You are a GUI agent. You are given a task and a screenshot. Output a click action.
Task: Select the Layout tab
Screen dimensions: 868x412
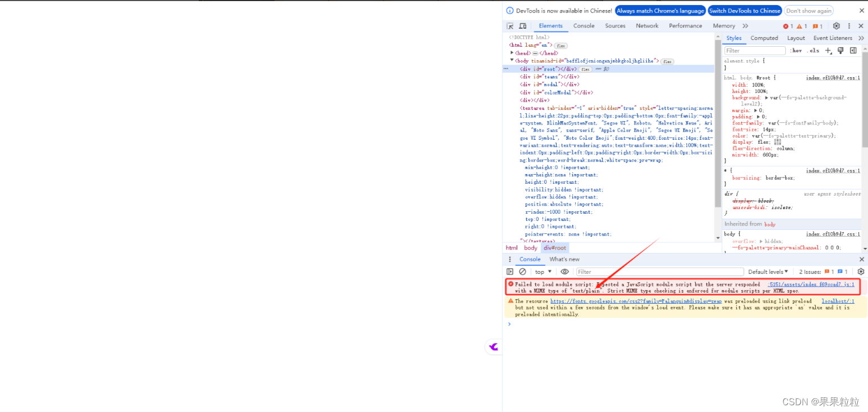796,38
